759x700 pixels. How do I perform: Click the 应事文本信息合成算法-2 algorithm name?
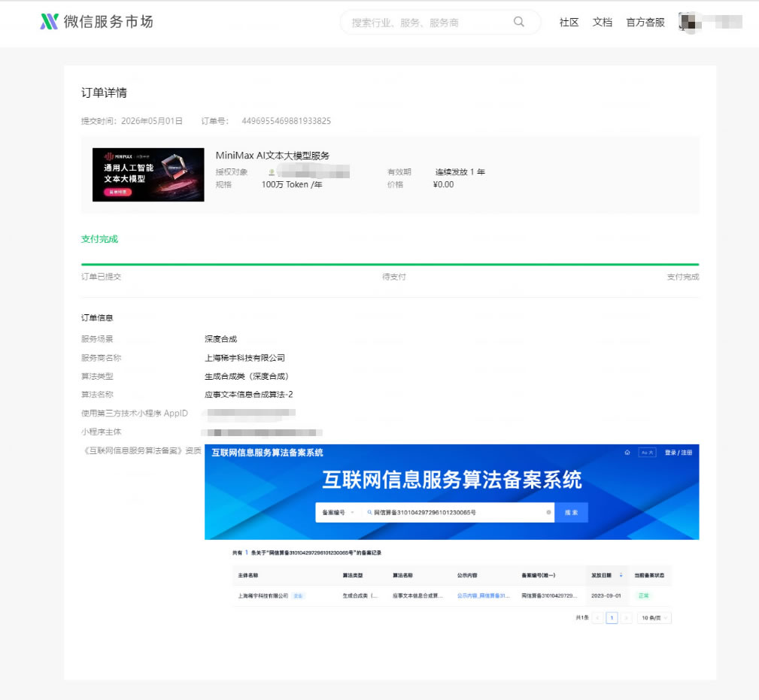tap(248, 395)
